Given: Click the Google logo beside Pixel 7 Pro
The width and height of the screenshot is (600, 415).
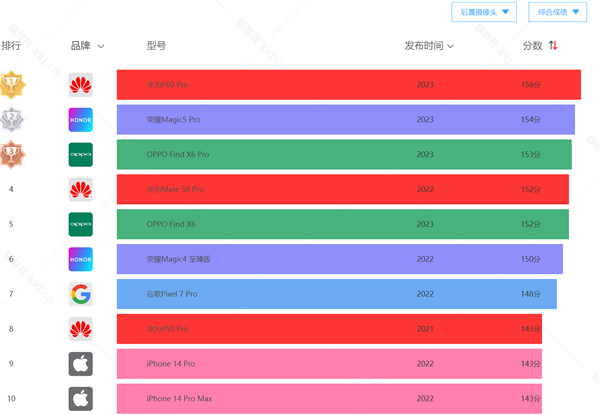Looking at the screenshot, I should [x=81, y=294].
